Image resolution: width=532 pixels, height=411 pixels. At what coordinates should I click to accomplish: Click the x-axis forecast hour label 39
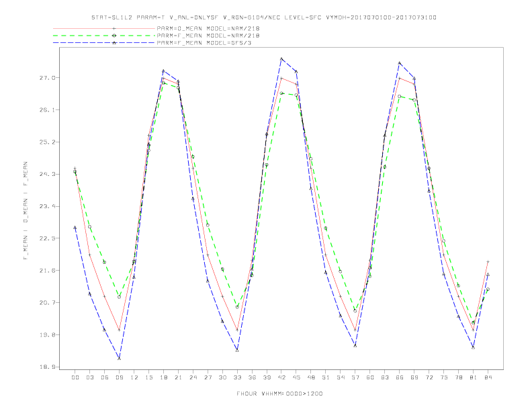tap(267, 377)
